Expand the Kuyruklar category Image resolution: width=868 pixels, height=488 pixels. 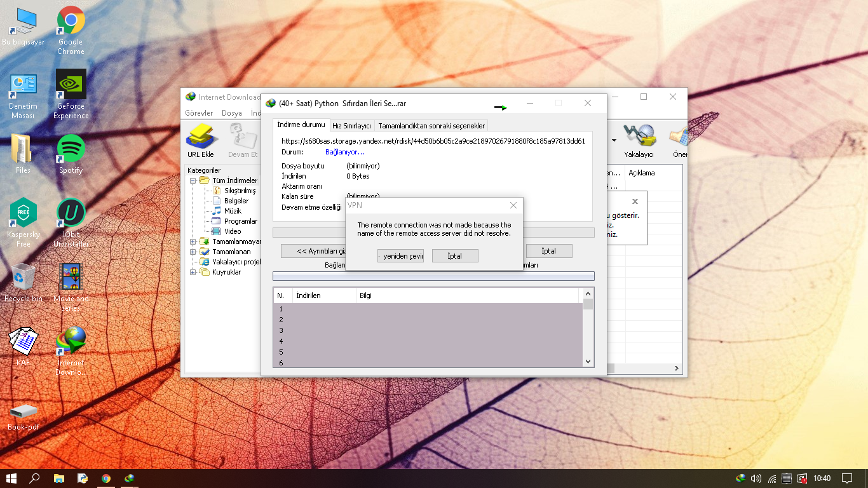click(193, 272)
